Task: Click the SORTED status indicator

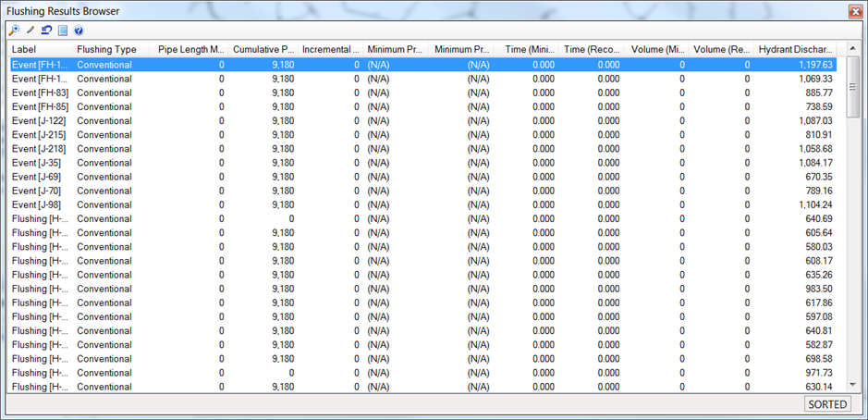Action: click(x=827, y=404)
